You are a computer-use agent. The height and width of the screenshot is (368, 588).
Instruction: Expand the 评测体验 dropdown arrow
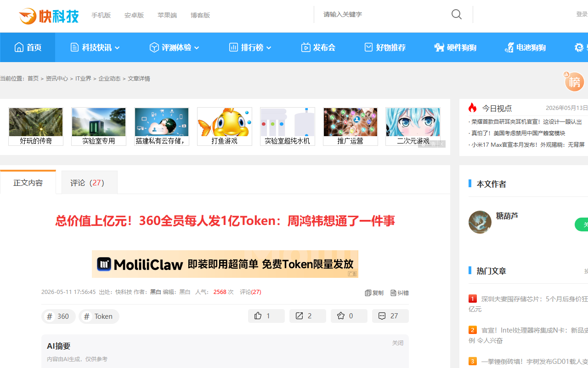(197, 48)
